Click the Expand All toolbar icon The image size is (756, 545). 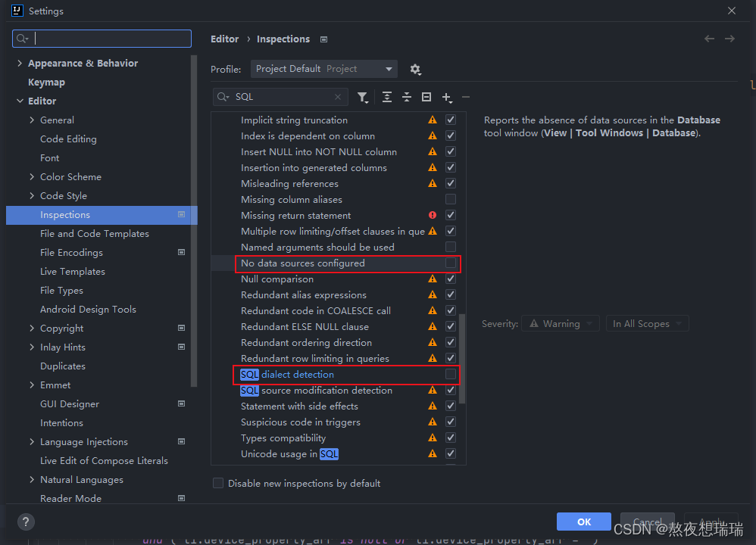click(x=386, y=98)
